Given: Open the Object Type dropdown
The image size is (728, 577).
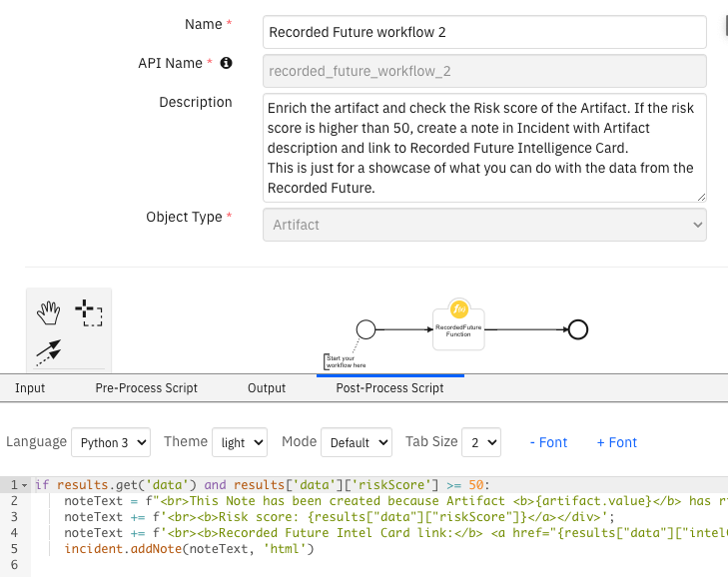Looking at the screenshot, I should pos(484,225).
